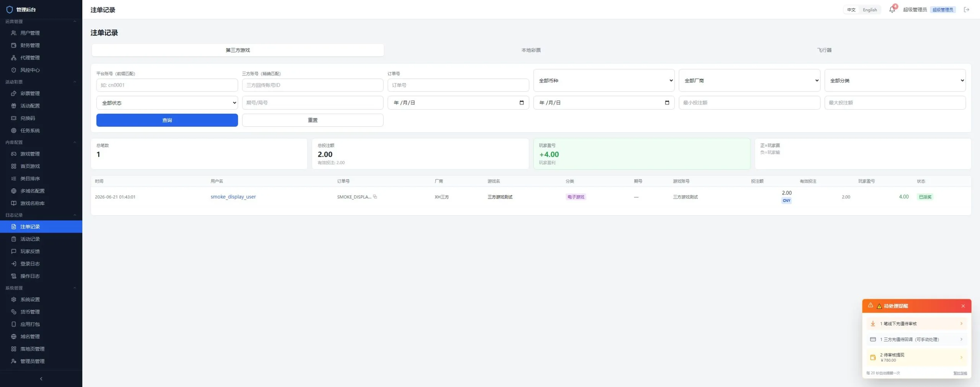Go to 货币管理 page
This screenshot has height=387, width=980.
[41, 312]
